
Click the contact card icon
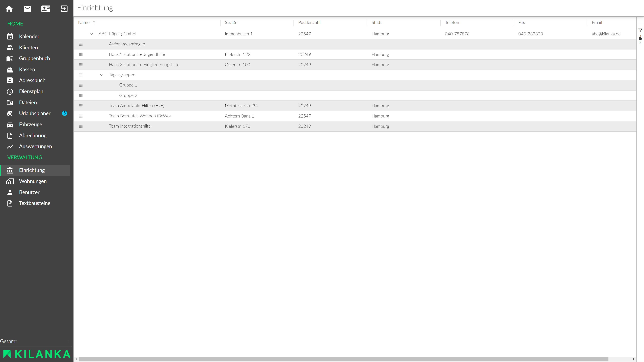[46, 9]
